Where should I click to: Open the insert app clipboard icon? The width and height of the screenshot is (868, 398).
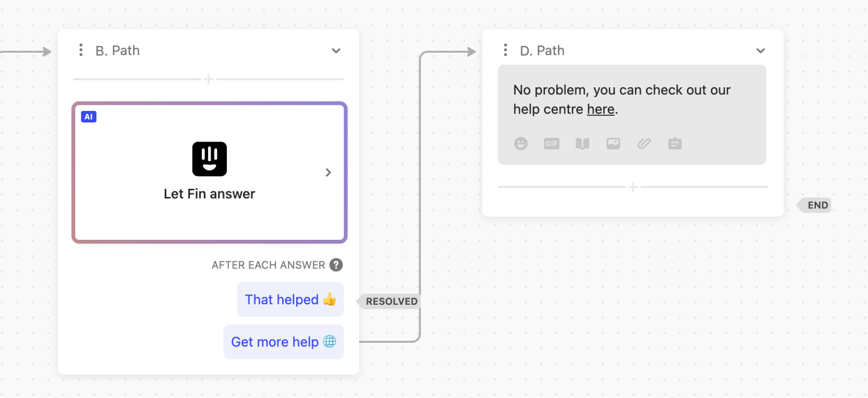point(675,144)
